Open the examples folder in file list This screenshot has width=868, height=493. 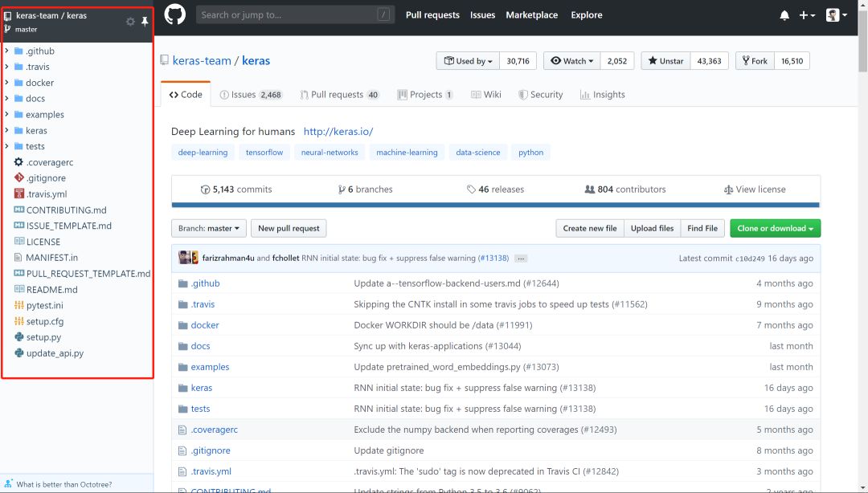point(210,367)
